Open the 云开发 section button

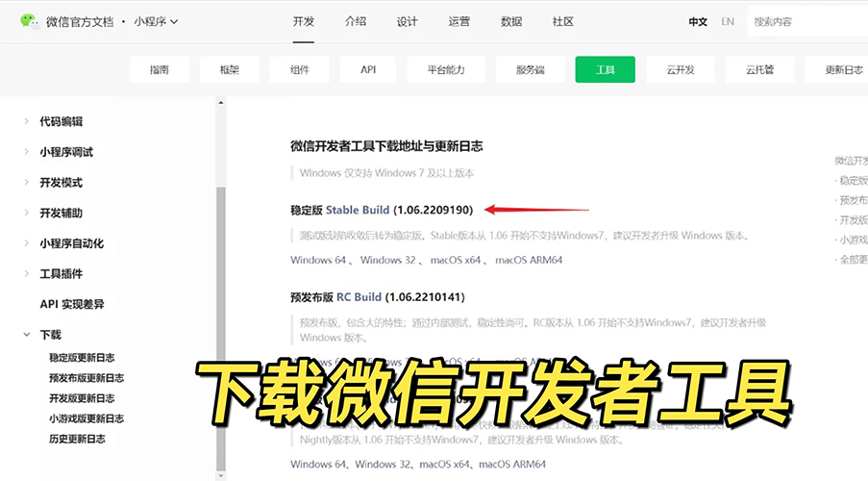(681, 69)
